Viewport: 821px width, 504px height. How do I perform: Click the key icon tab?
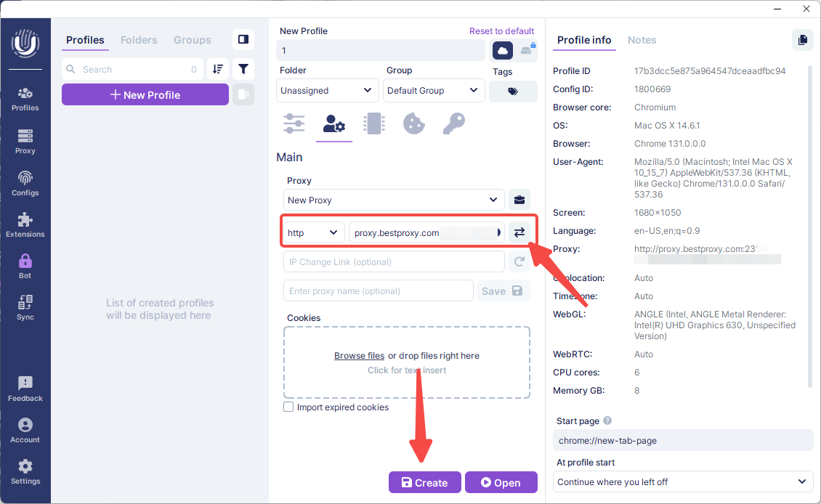click(x=453, y=124)
